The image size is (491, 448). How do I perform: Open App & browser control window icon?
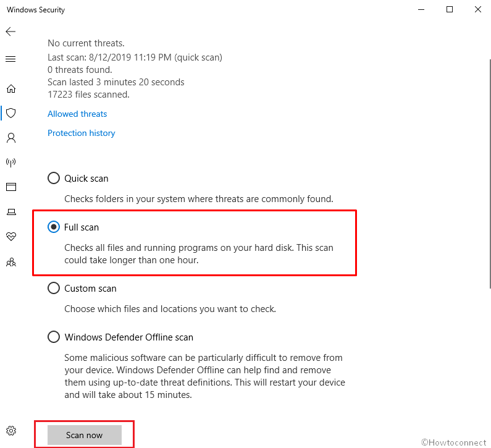pos(11,187)
